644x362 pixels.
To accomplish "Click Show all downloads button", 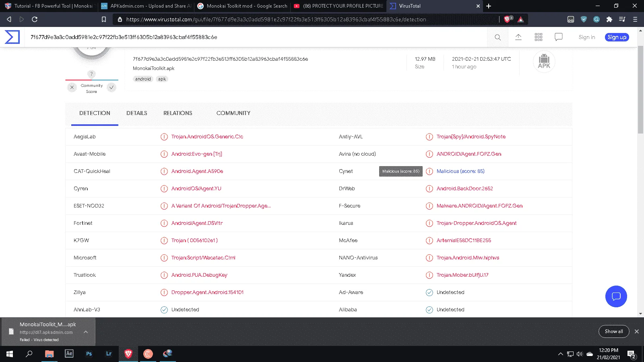I will [x=614, y=331].
